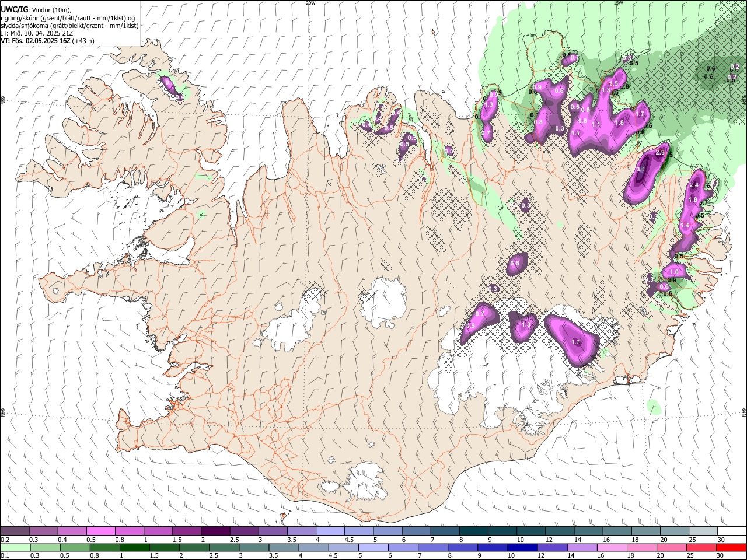The height and width of the screenshot is (560, 747).
Task: Click the 6 swatch in the upper legend row
Action: pyautogui.click(x=416, y=531)
